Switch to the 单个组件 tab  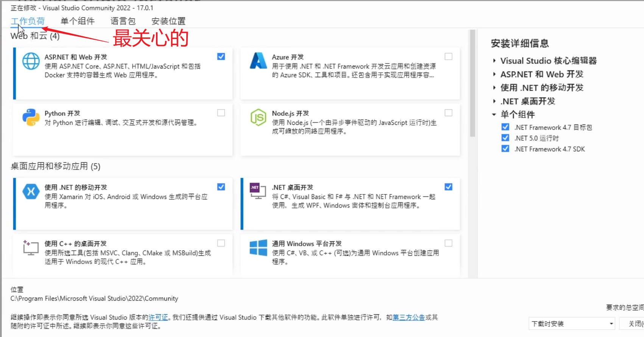[78, 21]
